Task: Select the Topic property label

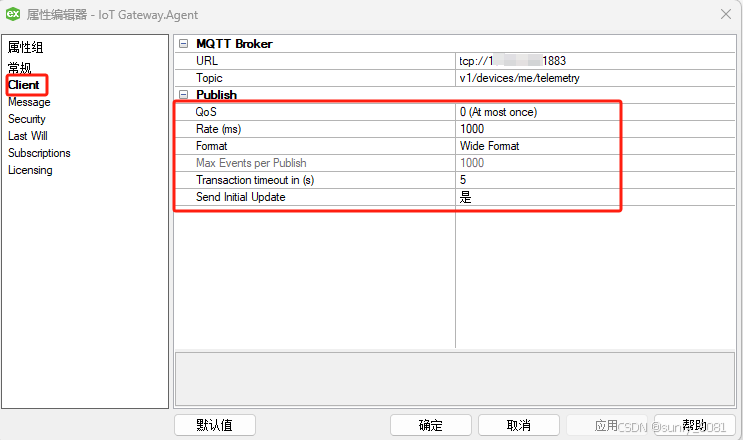Action: 209,78
